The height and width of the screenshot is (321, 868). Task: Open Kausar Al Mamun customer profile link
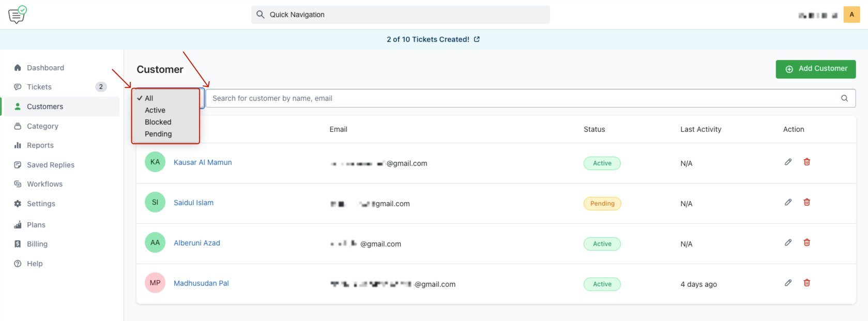coord(203,162)
